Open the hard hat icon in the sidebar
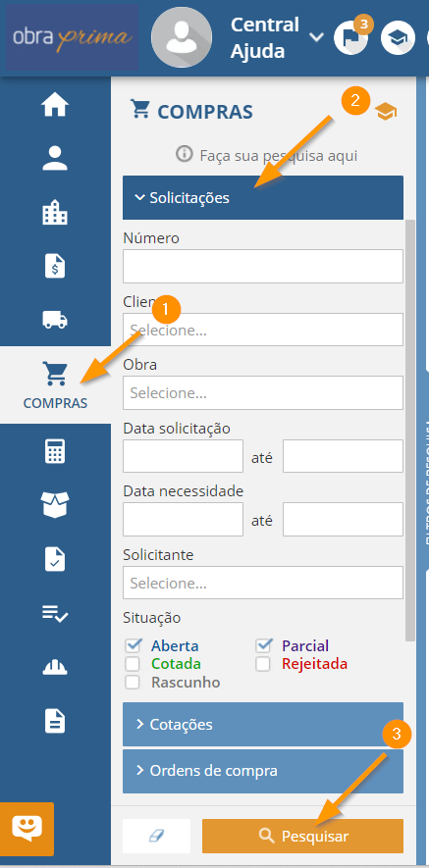The height and width of the screenshot is (868, 429). [55, 668]
